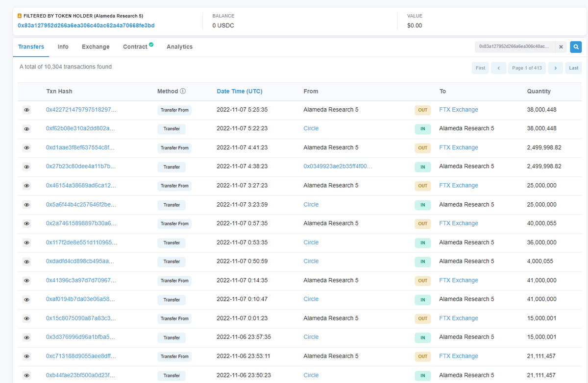The image size is (588, 383).
Task: Select date 2022-11-07 0:14:35
Action: coord(242,280)
